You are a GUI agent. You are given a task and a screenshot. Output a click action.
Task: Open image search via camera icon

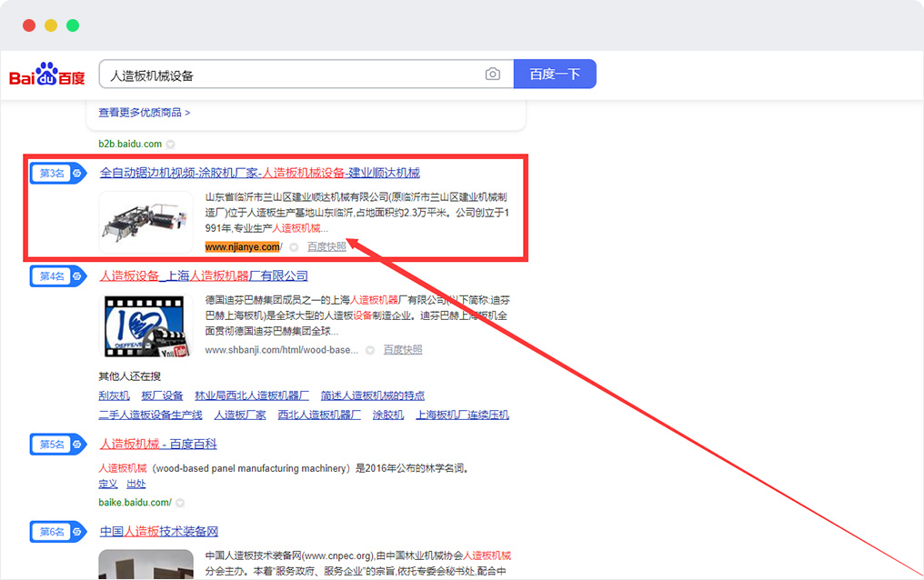point(493,75)
